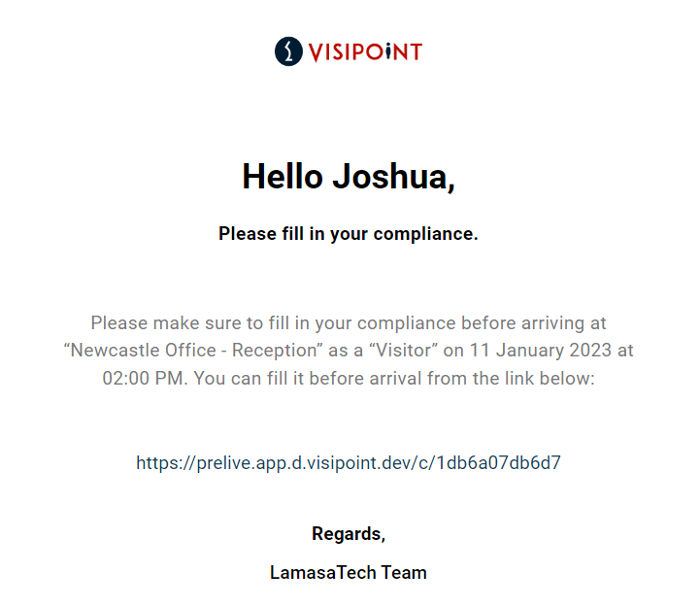The height and width of the screenshot is (606, 700).
Task: Open the prelive.app.d.visipoint.dev compliance link
Action: pos(349,462)
